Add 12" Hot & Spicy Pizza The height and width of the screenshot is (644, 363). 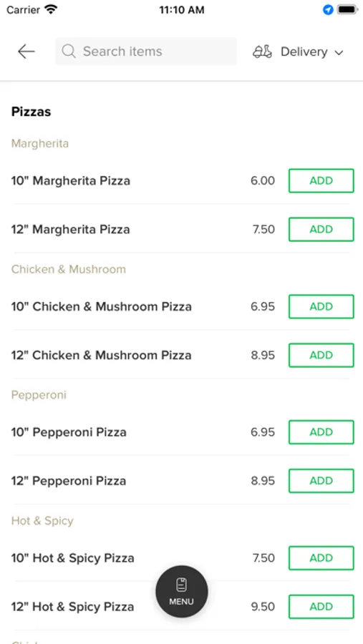pos(321,607)
